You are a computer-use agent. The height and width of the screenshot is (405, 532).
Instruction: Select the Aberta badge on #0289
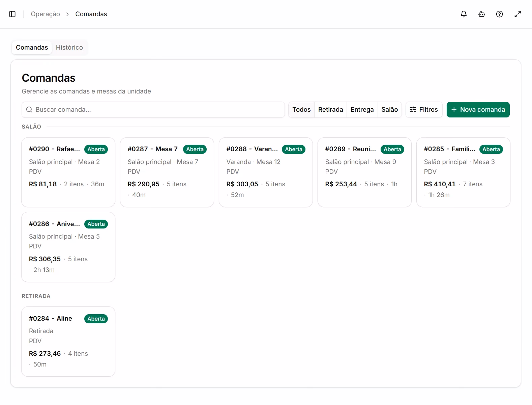[392, 149]
